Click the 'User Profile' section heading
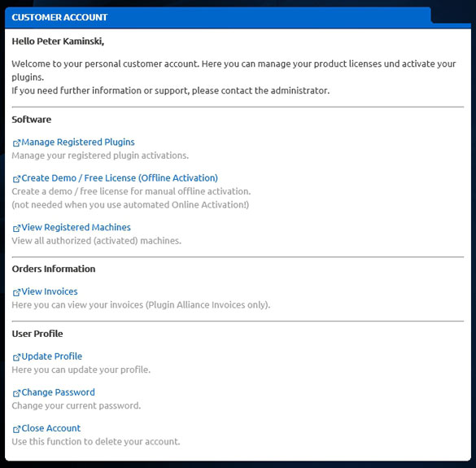Screen dimensions: 476x468 [x=37, y=334]
